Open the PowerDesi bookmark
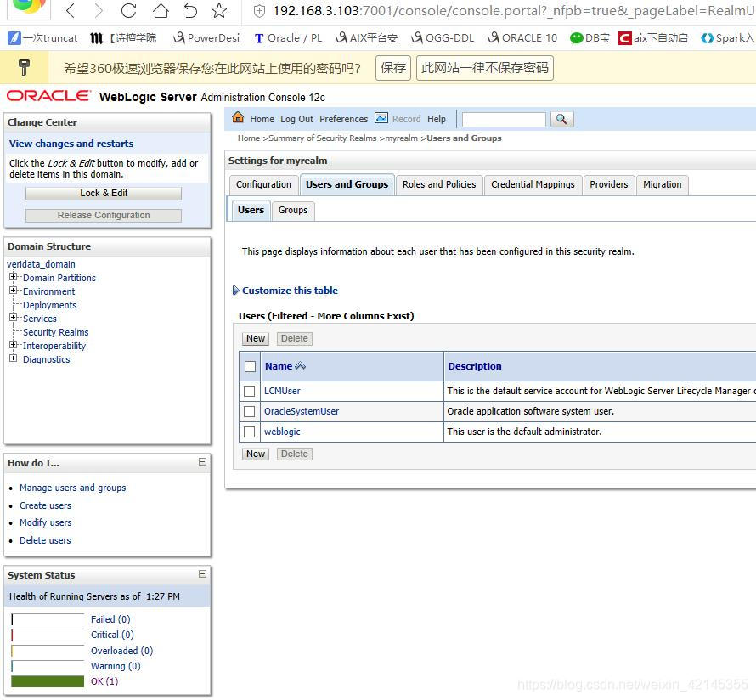The width and height of the screenshot is (756, 700). [x=206, y=38]
